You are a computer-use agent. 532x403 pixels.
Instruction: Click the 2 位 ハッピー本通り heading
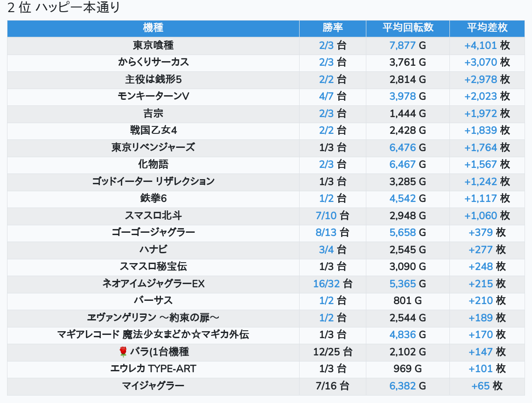tap(64, 8)
